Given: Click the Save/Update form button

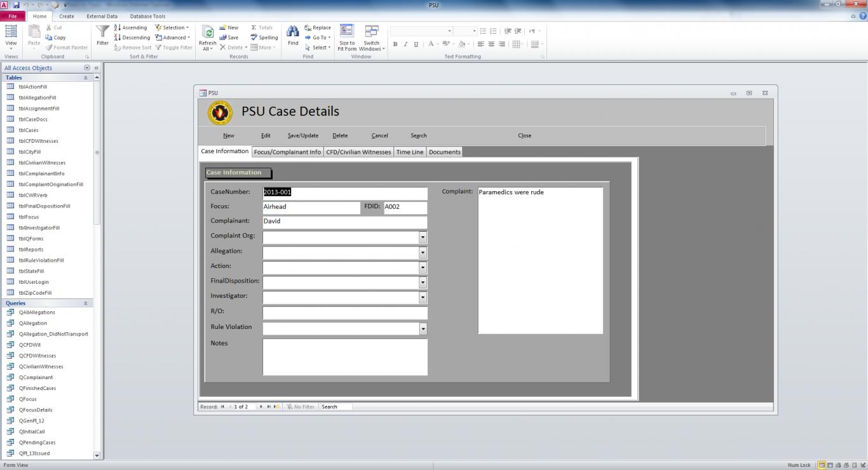Looking at the screenshot, I should tap(303, 135).
